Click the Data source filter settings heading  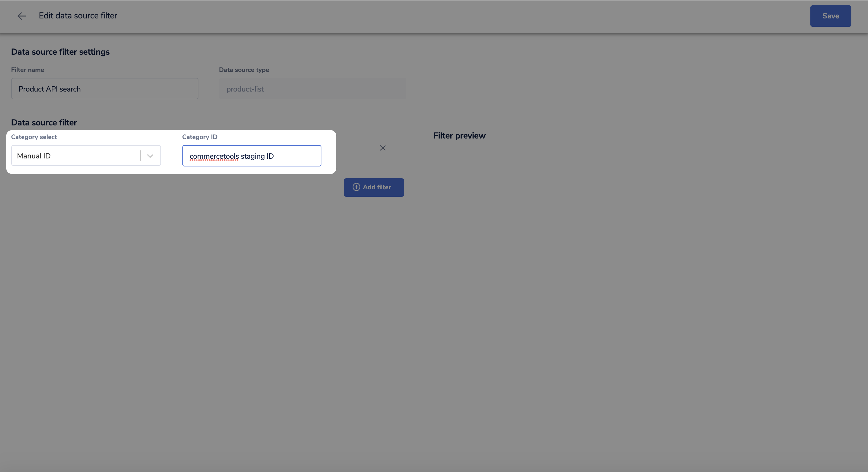(x=60, y=52)
